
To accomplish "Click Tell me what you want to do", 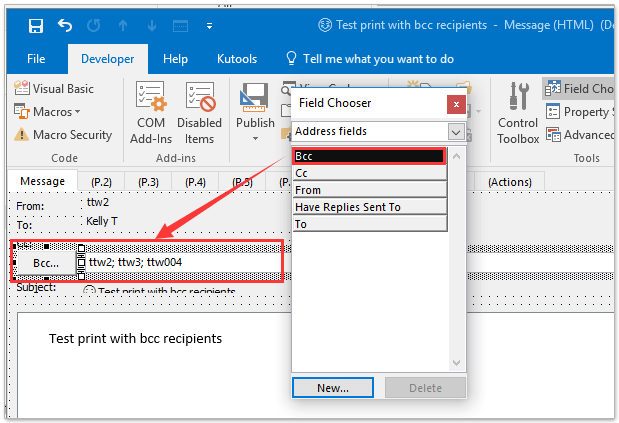I will pyautogui.click(x=370, y=59).
